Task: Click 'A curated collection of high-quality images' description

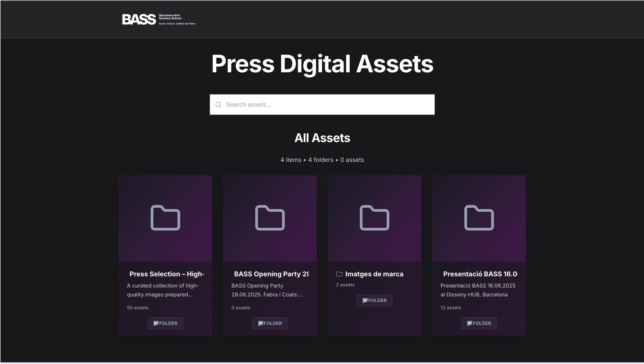Action: (163, 290)
